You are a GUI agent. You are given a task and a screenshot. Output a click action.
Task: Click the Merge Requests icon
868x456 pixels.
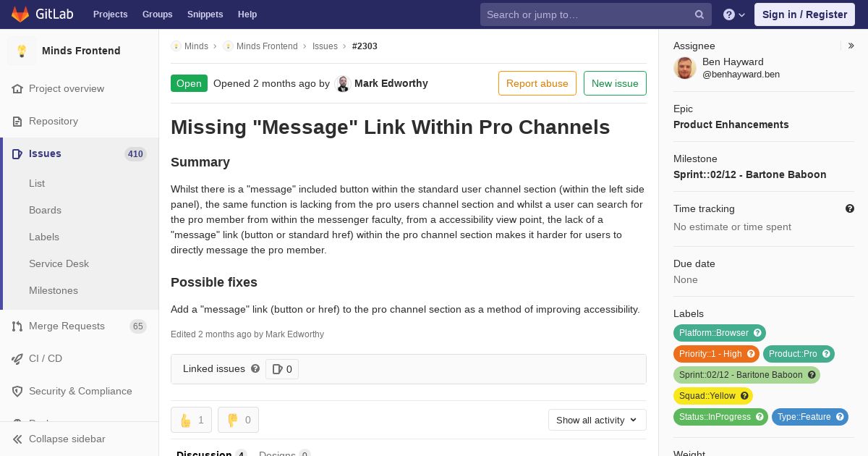[x=17, y=326]
